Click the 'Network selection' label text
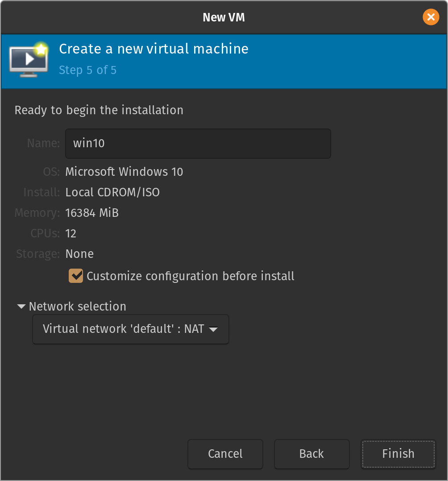This screenshot has width=448, height=481. coord(77,307)
